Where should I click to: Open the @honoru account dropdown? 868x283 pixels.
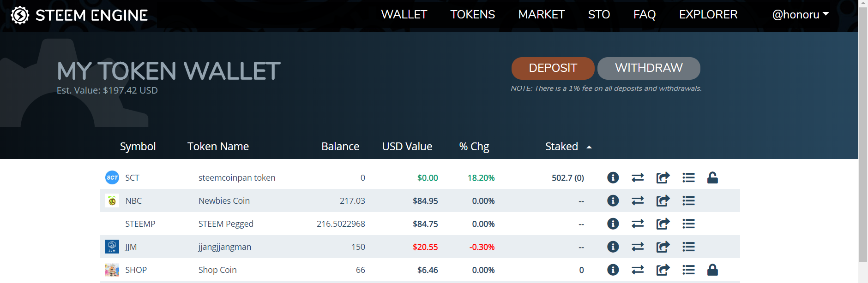(x=801, y=15)
